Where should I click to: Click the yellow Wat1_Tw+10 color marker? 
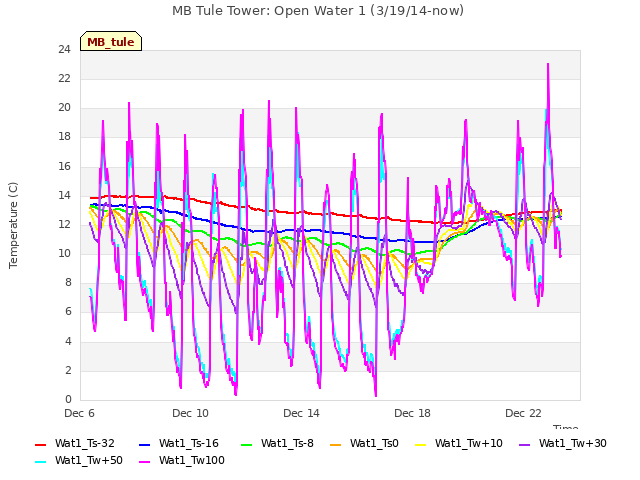(x=420, y=444)
